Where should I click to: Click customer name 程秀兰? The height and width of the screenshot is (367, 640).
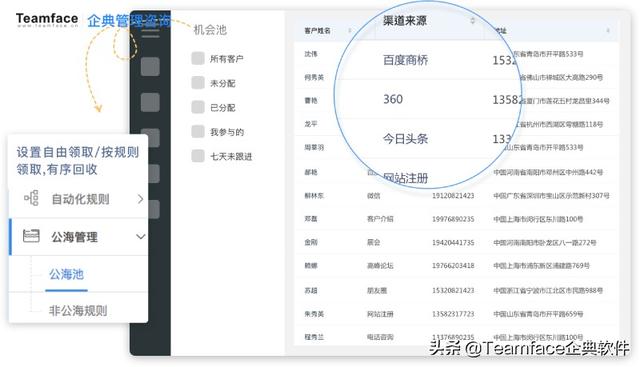click(314, 337)
